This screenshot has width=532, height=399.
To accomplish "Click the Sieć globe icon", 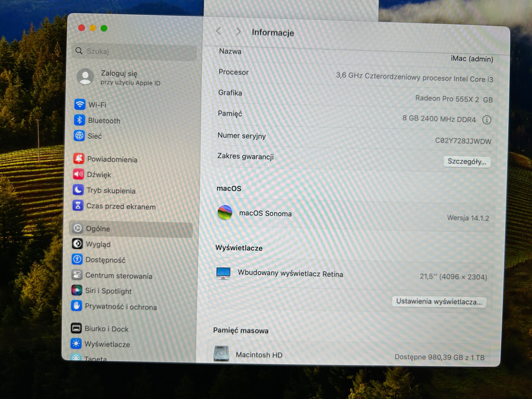I will [79, 136].
